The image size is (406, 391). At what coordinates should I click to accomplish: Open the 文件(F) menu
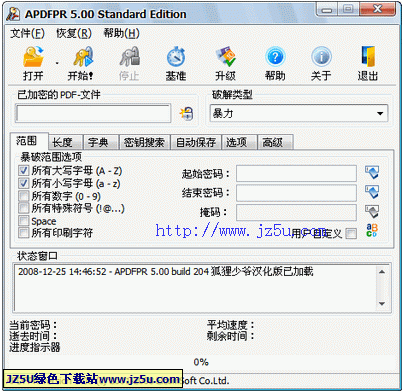27,33
